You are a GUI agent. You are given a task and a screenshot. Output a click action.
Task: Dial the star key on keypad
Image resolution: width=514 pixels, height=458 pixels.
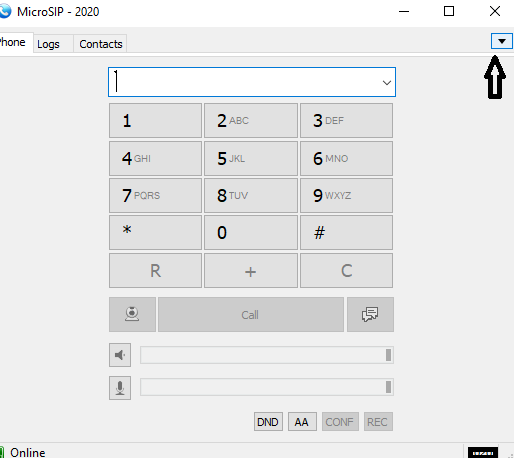click(155, 232)
